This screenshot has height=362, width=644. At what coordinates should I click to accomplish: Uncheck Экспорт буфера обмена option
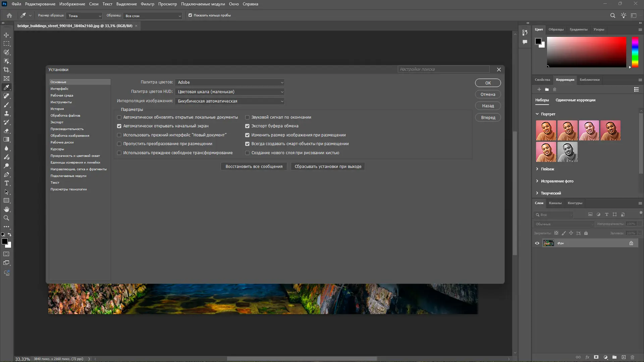coord(247,126)
